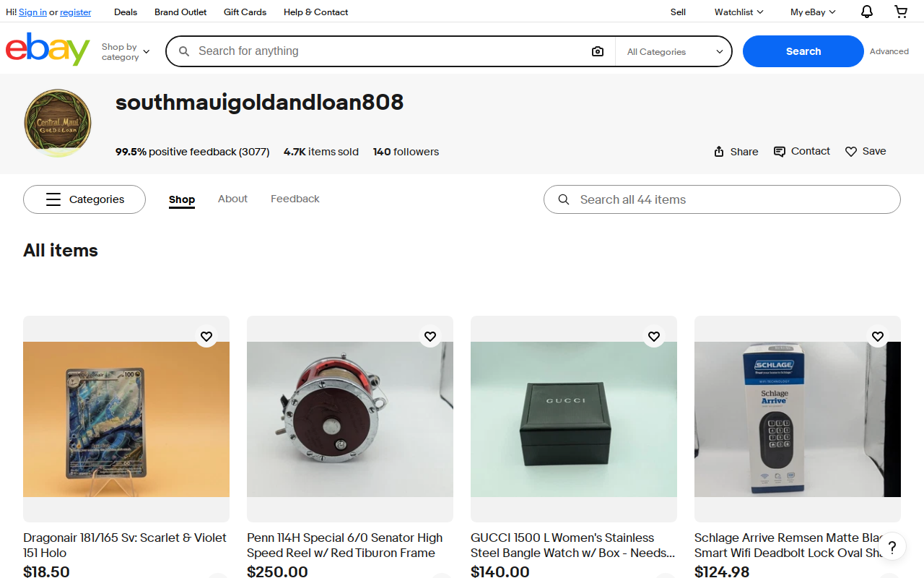Click the blue Search button
Screen dimensions: 924x578
803,51
